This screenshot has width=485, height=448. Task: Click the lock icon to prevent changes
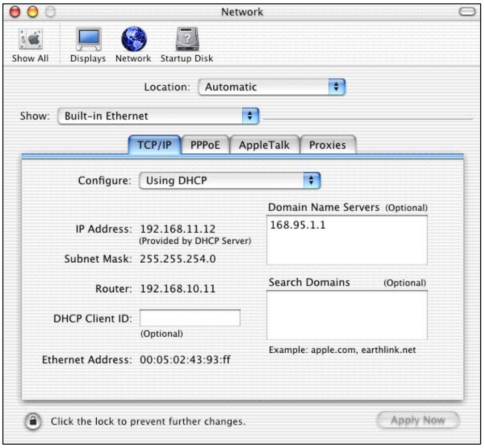coord(33,421)
